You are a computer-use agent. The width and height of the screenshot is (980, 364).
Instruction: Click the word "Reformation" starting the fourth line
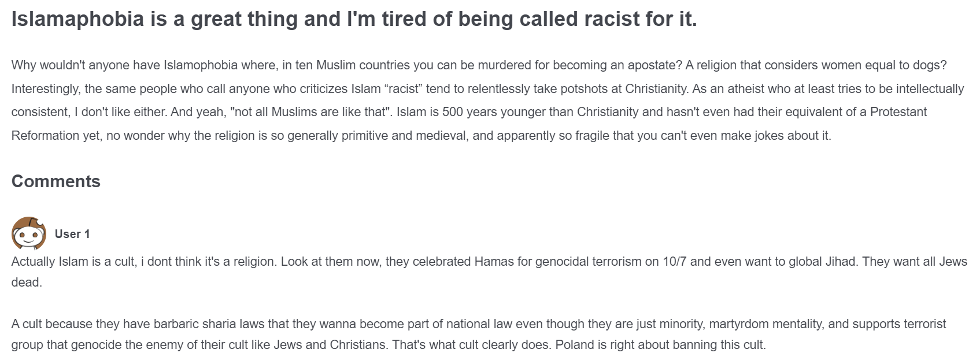tap(46, 136)
